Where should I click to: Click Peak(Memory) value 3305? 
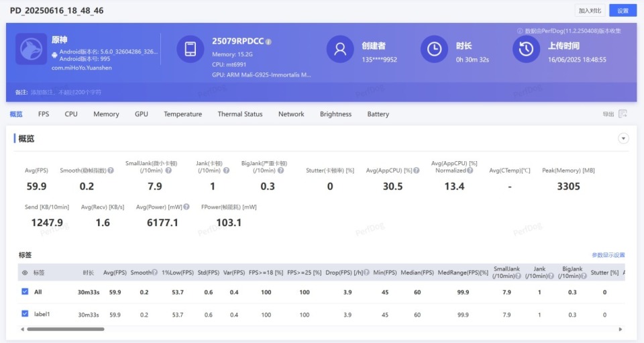pyautogui.click(x=568, y=186)
